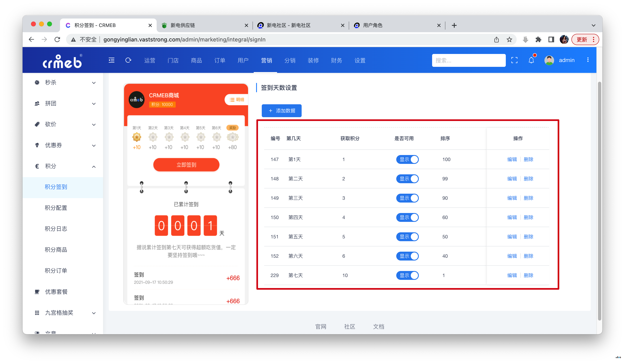The image size is (625, 364).
Task: Click the browser address bar URL
Action: [184, 39]
